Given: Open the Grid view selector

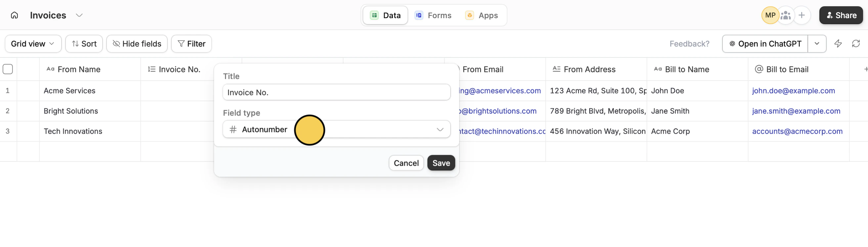Looking at the screenshot, I should pyautogui.click(x=33, y=44).
